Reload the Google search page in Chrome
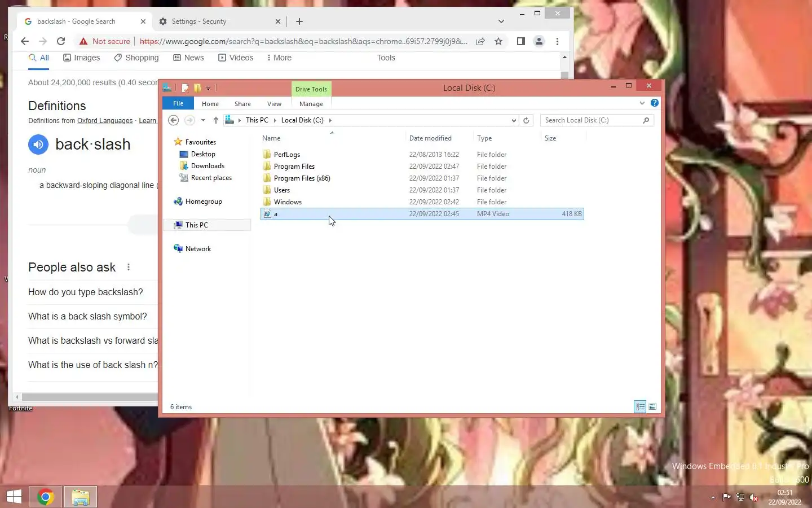The image size is (812, 508). pyautogui.click(x=61, y=41)
